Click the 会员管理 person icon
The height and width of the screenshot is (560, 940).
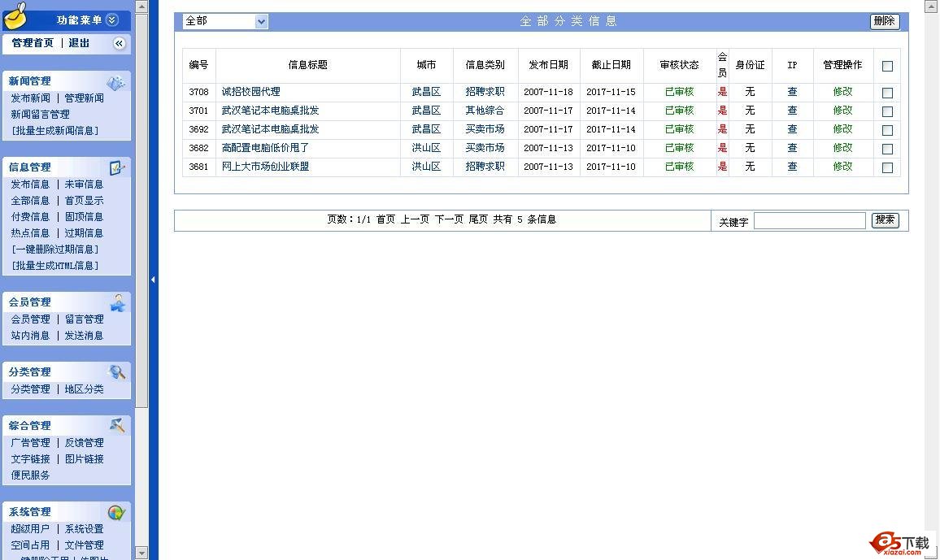(118, 302)
